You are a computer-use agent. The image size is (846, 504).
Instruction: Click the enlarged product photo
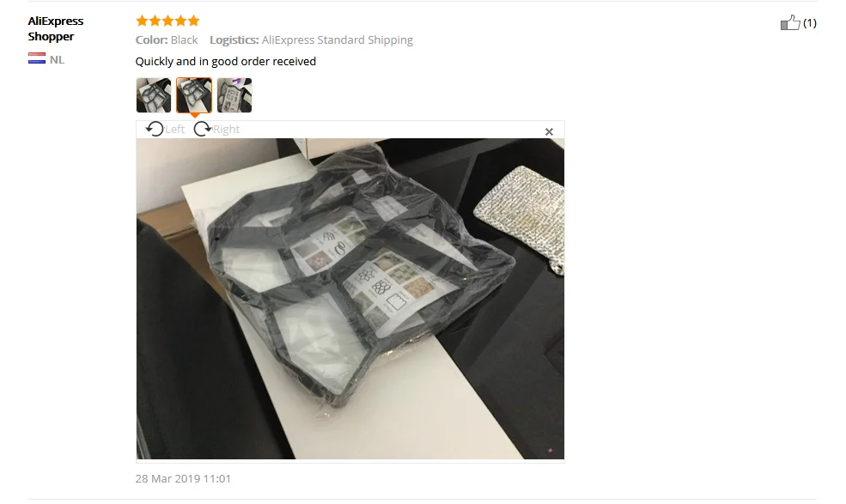350,299
